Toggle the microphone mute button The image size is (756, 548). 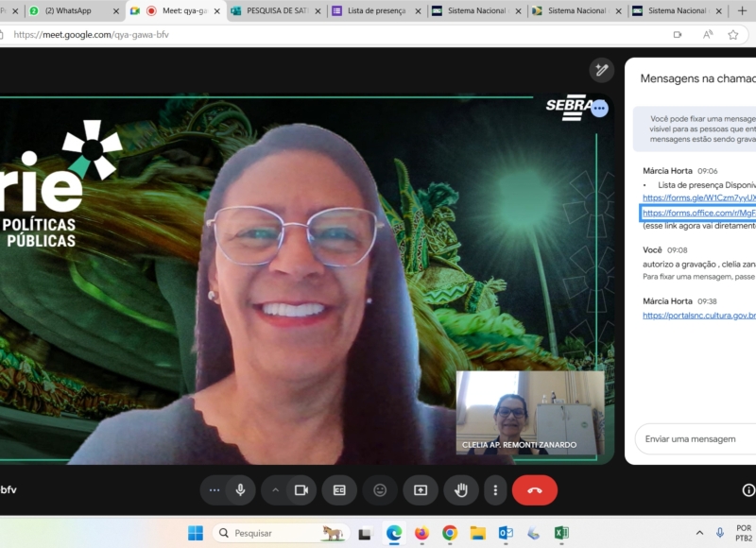(241, 490)
